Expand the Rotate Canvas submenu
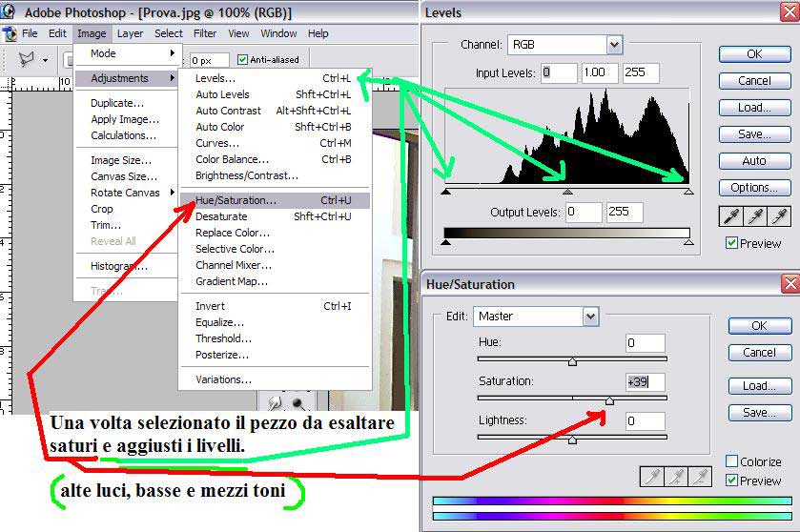Screen dimensions: 800x532 point(126,193)
